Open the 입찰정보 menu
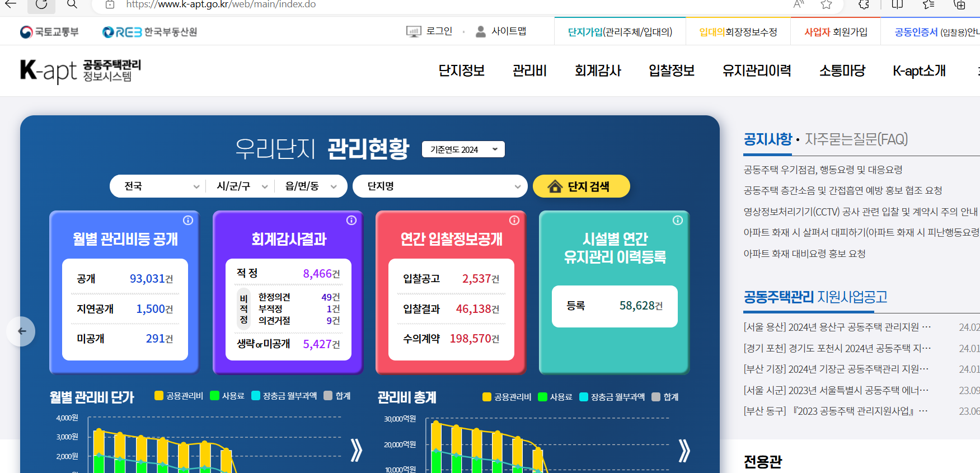The height and width of the screenshot is (473, 980). point(672,71)
